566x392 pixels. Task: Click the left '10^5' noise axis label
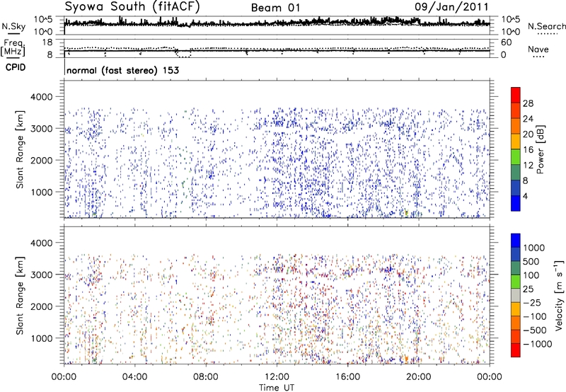(x=43, y=19)
